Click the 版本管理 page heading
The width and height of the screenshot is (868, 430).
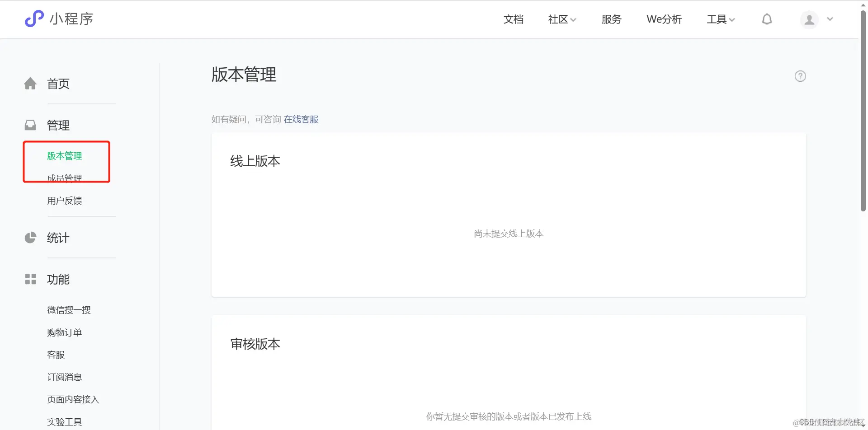(244, 75)
